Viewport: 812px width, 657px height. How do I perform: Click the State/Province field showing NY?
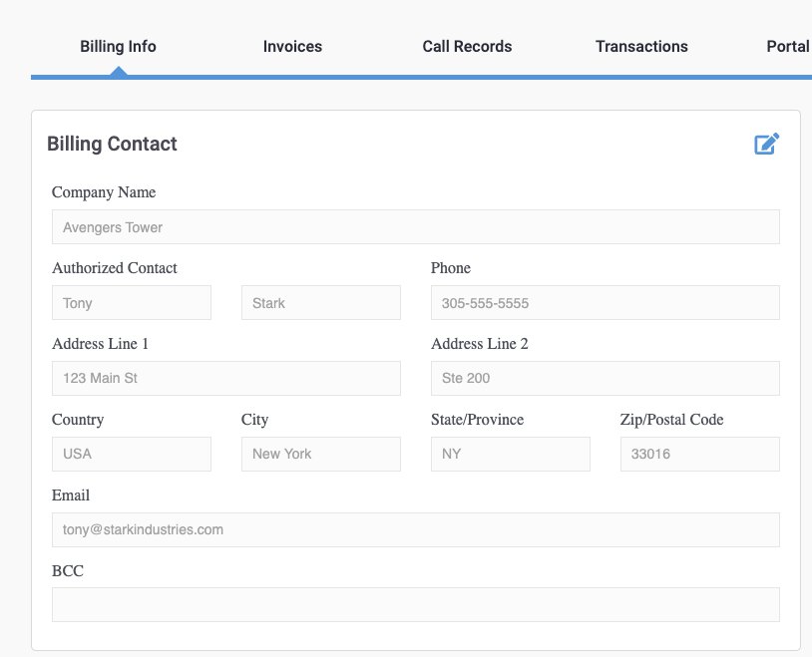511,454
